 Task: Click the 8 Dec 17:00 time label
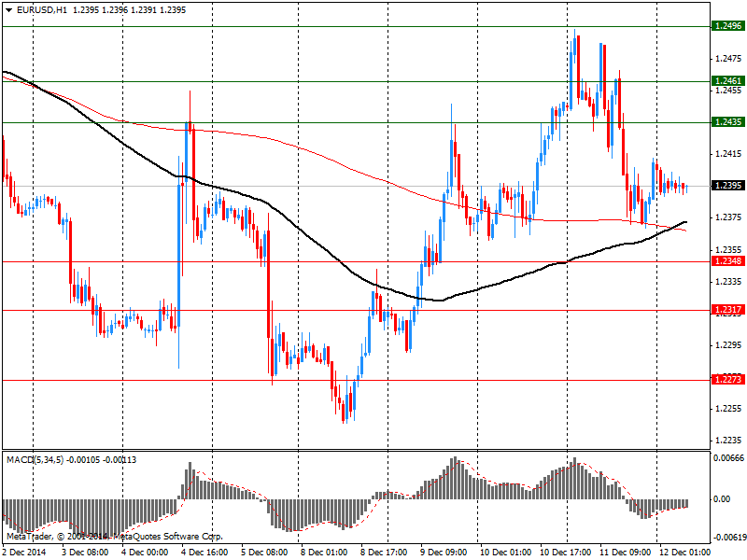point(384,553)
